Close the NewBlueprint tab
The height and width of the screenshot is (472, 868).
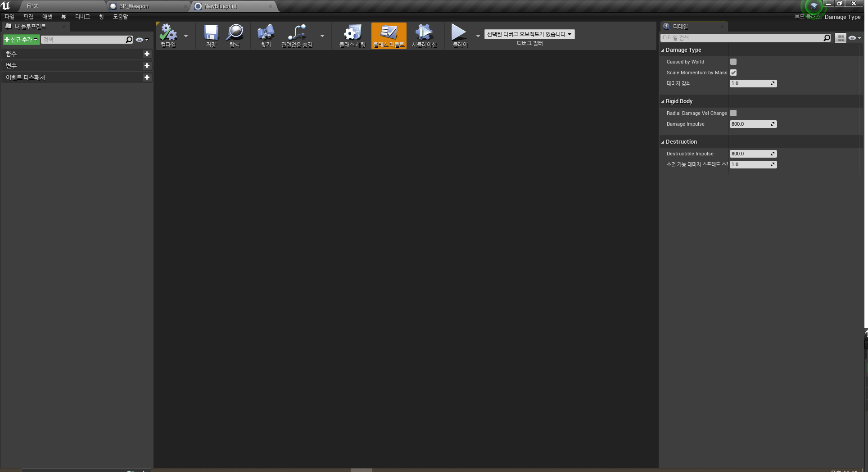pos(271,6)
